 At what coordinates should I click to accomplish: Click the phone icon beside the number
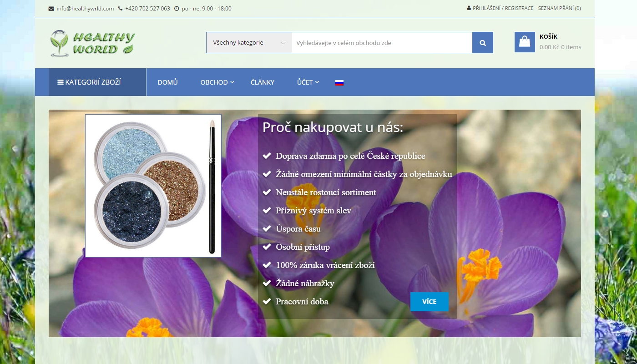120,8
